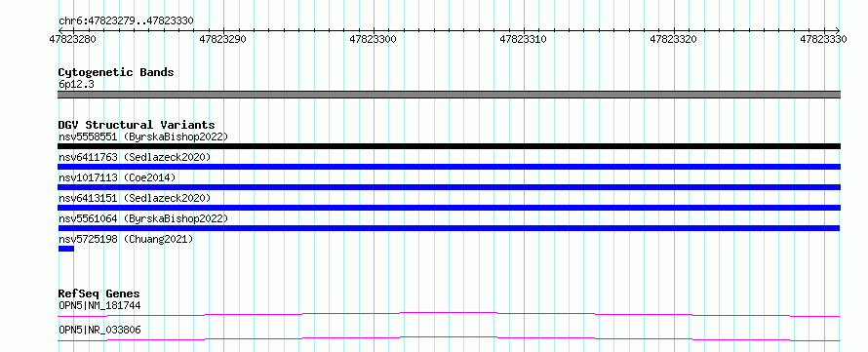Click ruler position 47823290

click(x=223, y=39)
